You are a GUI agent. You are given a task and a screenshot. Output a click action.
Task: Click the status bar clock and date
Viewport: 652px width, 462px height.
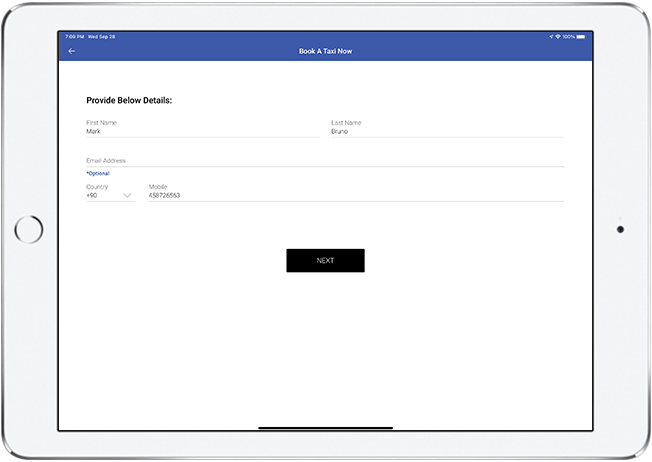pyautogui.click(x=90, y=37)
